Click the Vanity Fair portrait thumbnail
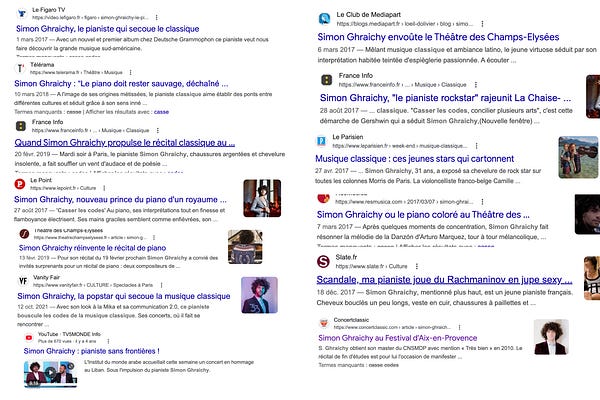This screenshot has width=600, height=400. tap(259, 295)
